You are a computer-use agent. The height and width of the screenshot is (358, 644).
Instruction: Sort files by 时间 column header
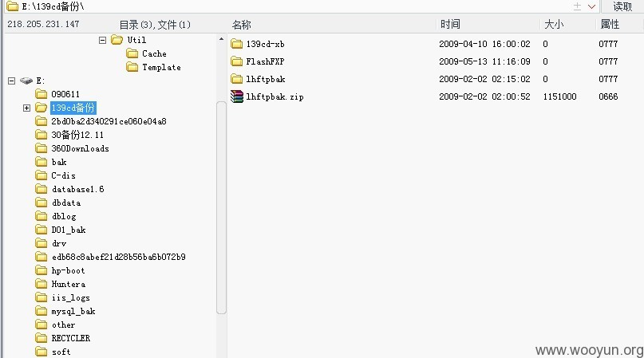[x=450, y=24]
